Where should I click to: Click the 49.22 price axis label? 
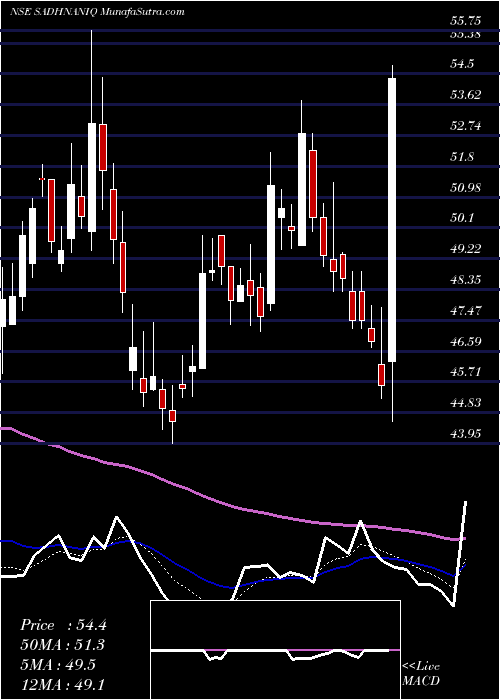click(x=466, y=249)
